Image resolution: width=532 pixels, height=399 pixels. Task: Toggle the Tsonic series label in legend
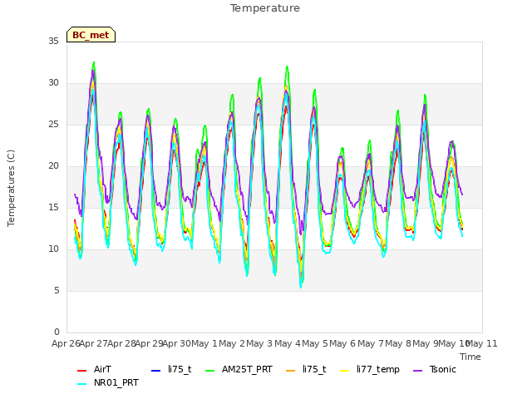point(443,369)
